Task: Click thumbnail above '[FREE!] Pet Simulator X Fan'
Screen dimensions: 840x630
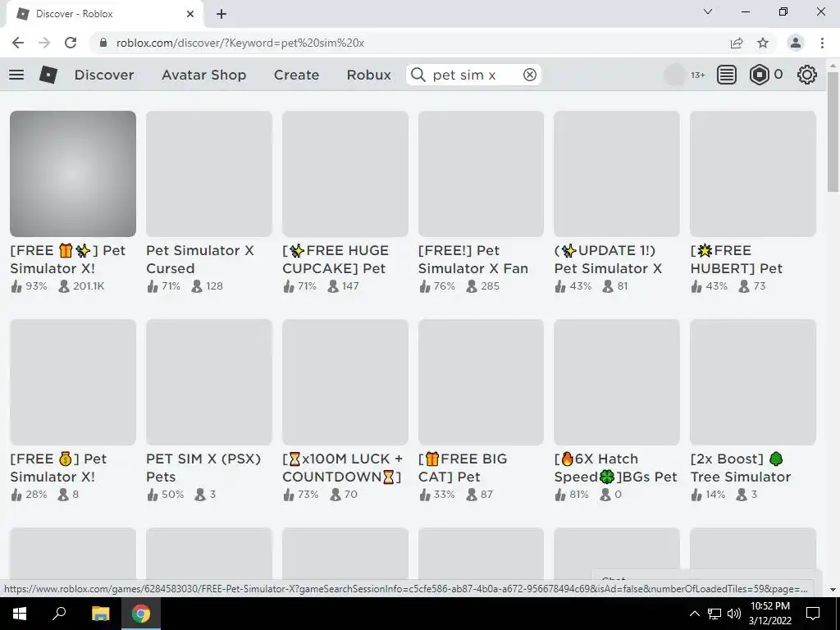Action: point(481,174)
